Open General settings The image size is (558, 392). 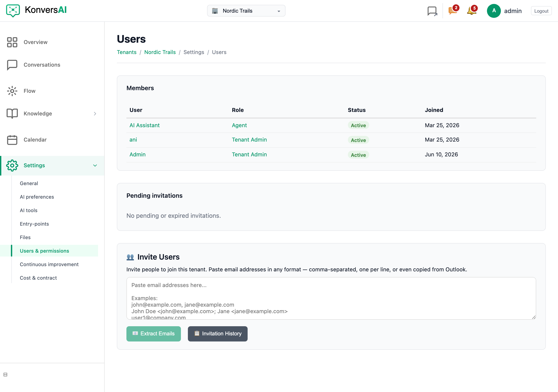coord(29,183)
